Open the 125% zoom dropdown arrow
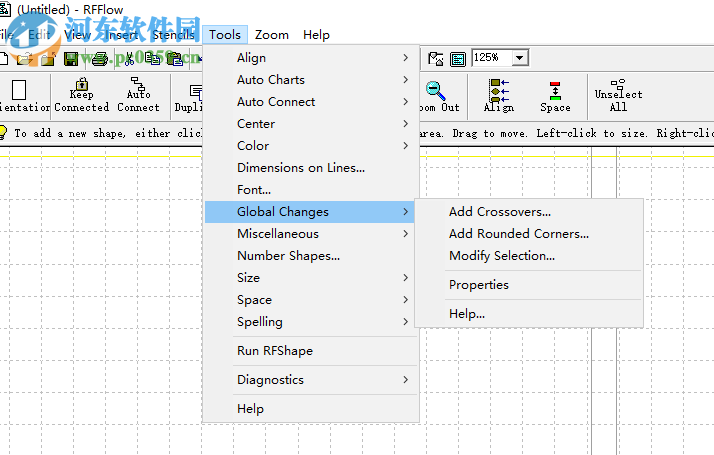 (519, 58)
